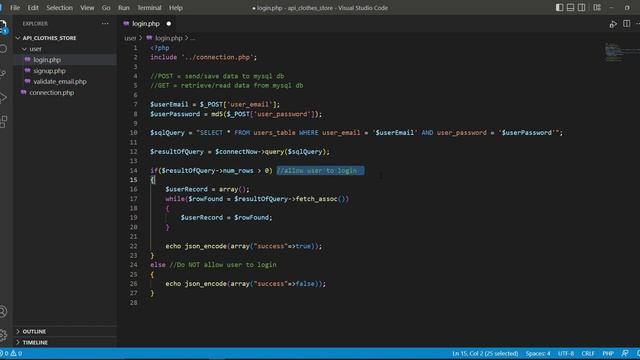This screenshot has width=640, height=360.
Task: Open the Edit menu
Action: pos(33,8)
